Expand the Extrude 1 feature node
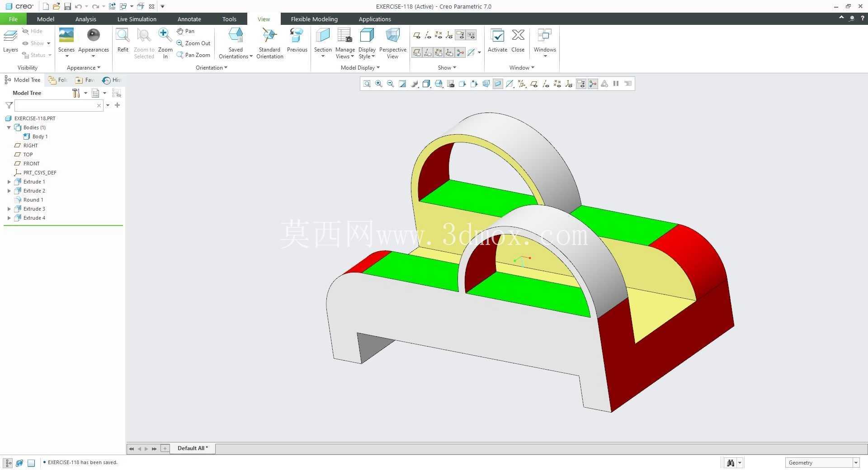The height and width of the screenshot is (470, 868). click(9, 182)
